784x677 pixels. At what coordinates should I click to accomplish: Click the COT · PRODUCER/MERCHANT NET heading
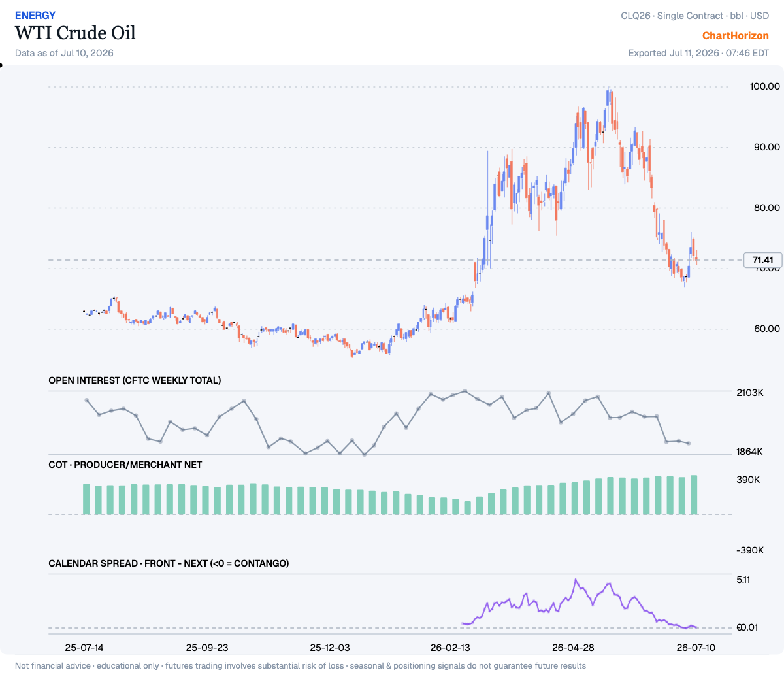click(125, 465)
